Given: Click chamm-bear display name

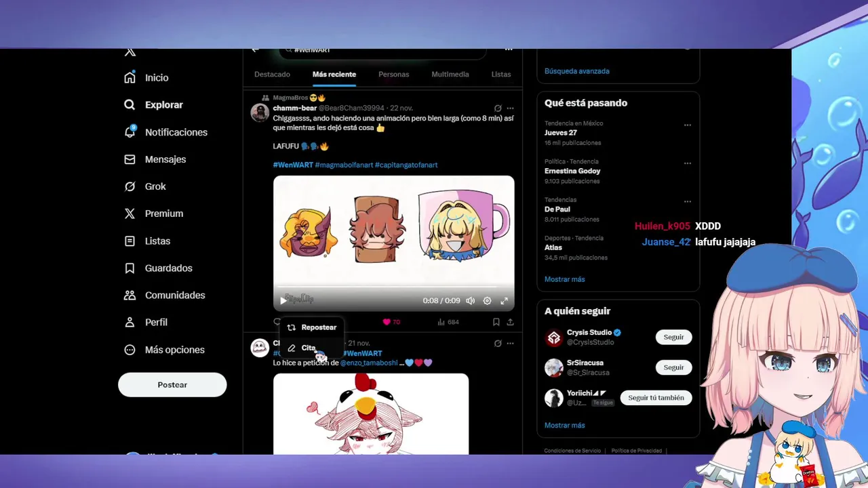Looking at the screenshot, I should coord(294,108).
